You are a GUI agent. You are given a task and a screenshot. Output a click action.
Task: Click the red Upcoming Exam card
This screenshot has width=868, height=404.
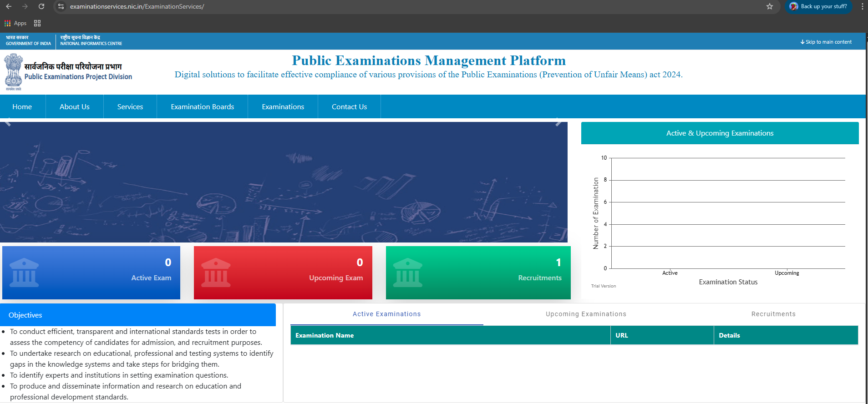(x=283, y=273)
